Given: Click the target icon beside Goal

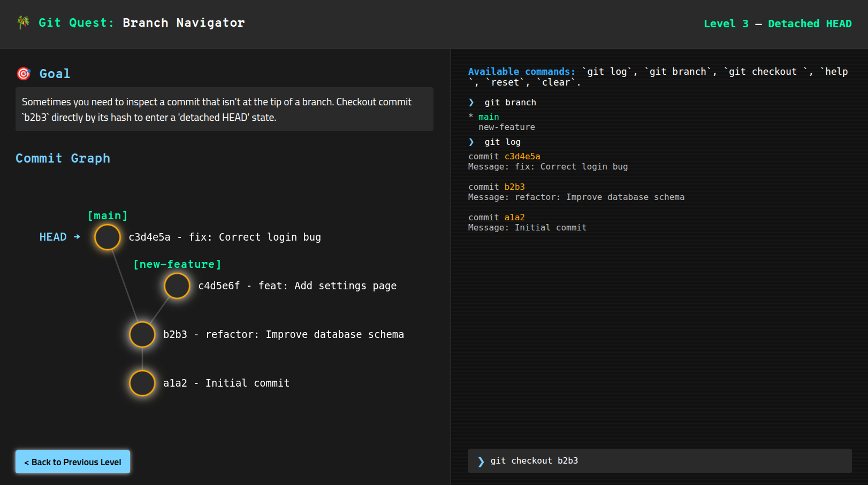Looking at the screenshot, I should (24, 74).
